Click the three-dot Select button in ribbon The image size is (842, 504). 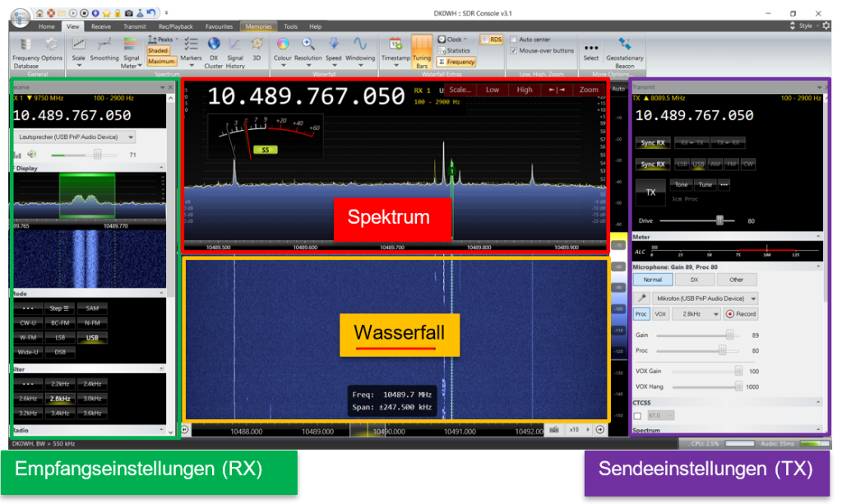pyautogui.click(x=591, y=52)
